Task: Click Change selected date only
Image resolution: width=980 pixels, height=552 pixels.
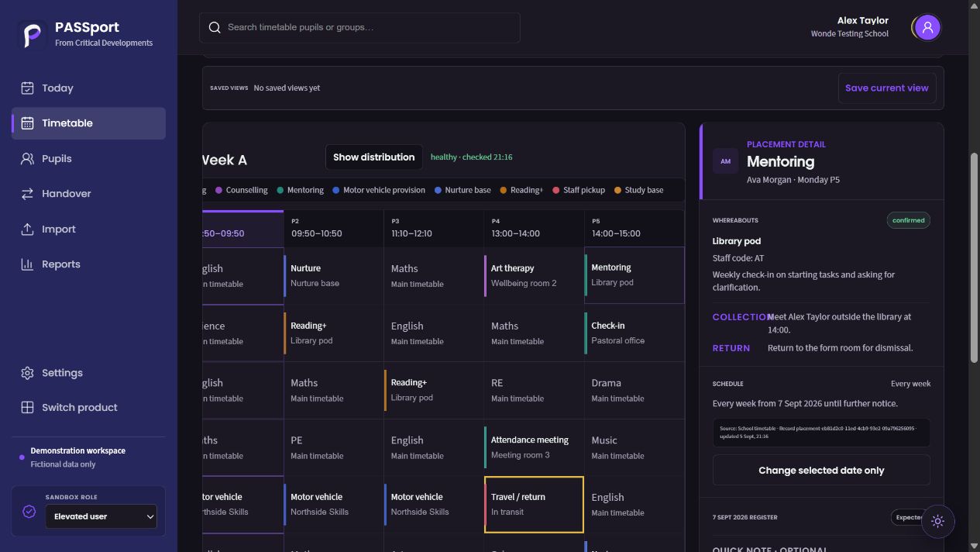Action: click(821, 471)
